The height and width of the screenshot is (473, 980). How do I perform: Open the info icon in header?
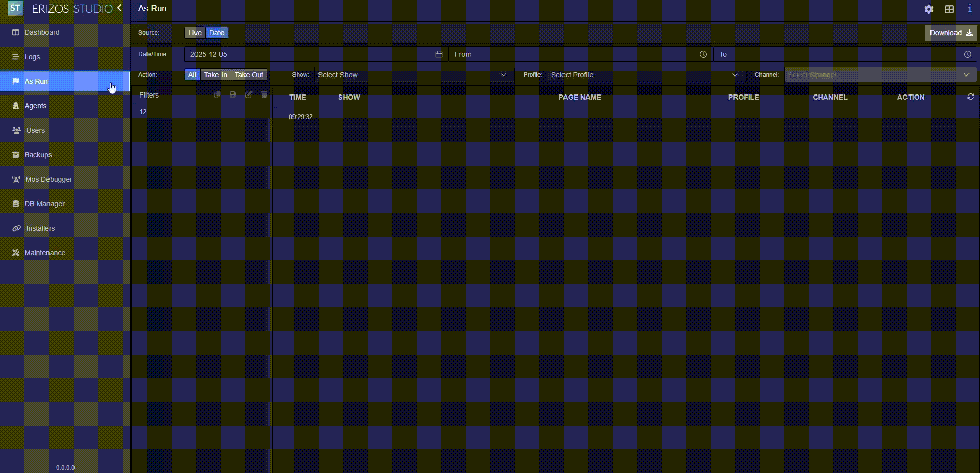(x=969, y=9)
